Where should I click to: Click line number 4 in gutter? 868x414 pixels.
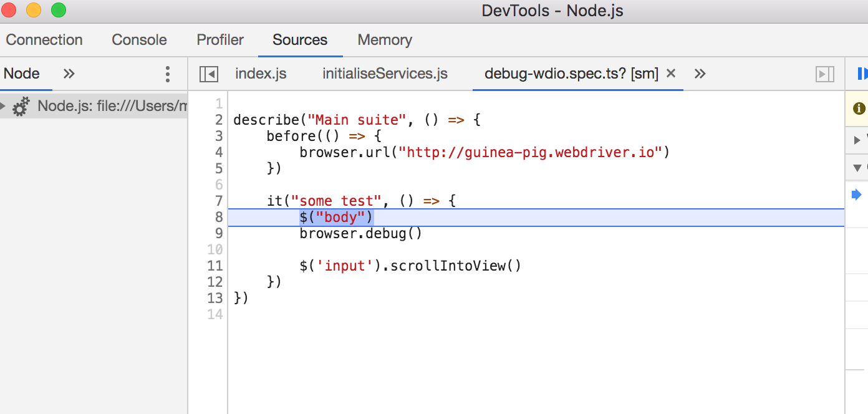[x=218, y=152]
